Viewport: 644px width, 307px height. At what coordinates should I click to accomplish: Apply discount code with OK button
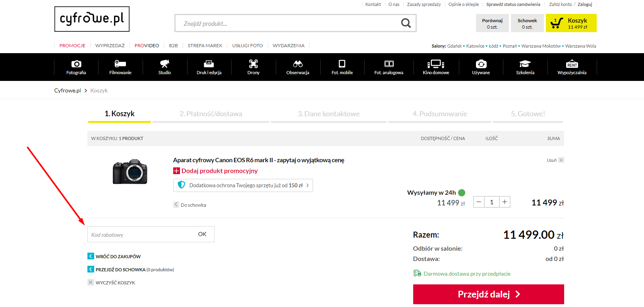coord(202,234)
